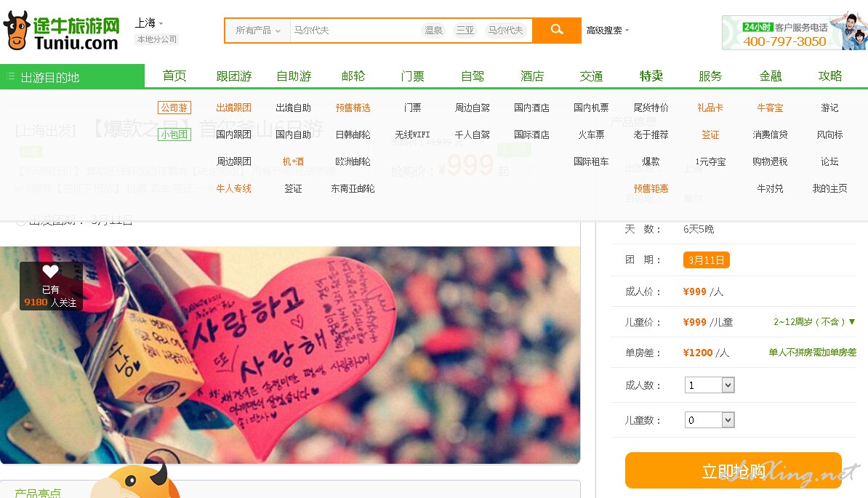The width and height of the screenshot is (868, 498).
Task: Click the 单人不拼房需加单房差 note
Action: click(812, 353)
